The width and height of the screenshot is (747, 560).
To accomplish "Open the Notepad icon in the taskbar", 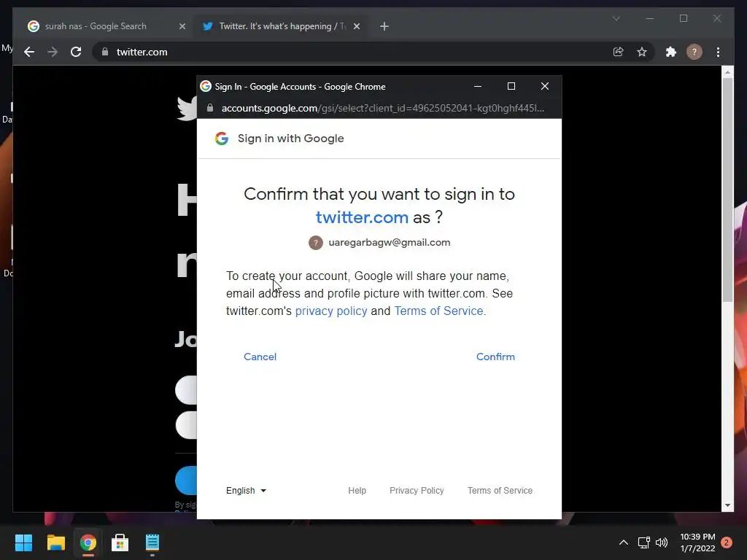I will point(152,542).
